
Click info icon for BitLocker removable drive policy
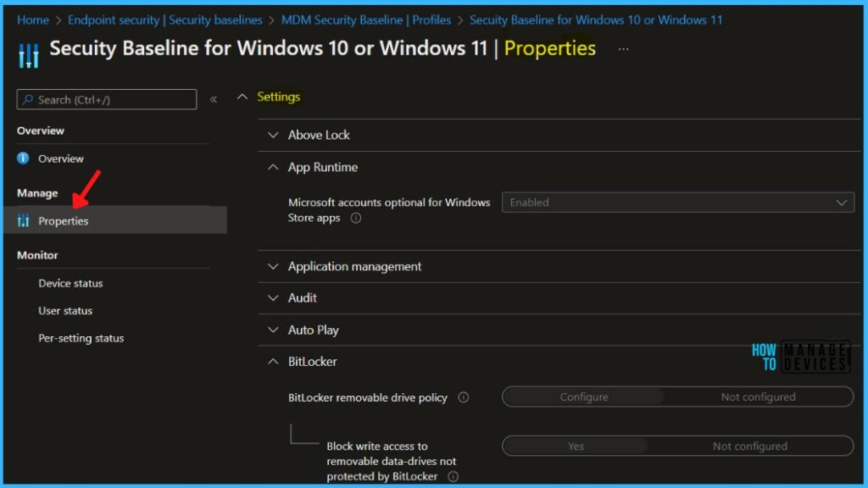464,397
